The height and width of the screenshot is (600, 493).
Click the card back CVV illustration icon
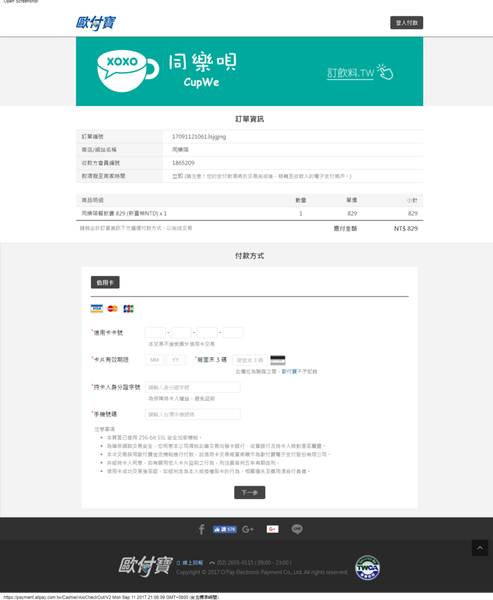point(278,360)
